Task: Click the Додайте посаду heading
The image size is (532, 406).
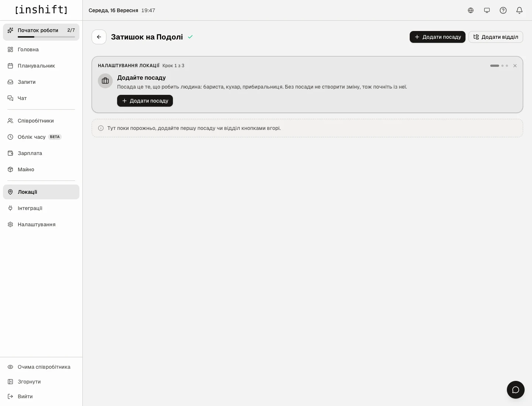Action: point(141,78)
